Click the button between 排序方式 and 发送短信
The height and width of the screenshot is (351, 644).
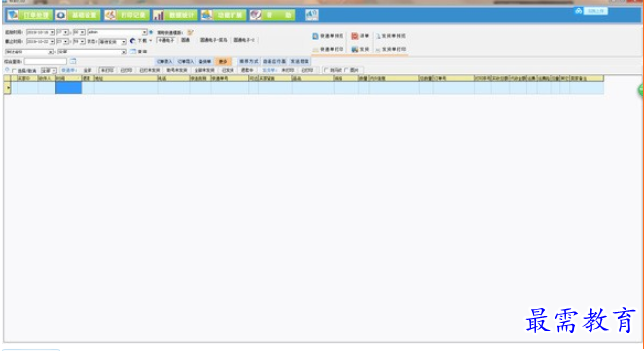[x=274, y=61]
